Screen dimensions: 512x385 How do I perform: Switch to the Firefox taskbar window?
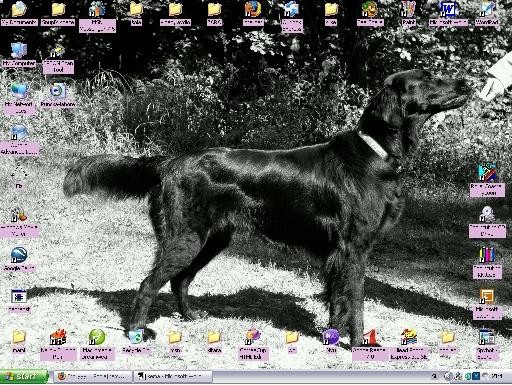(x=93, y=377)
